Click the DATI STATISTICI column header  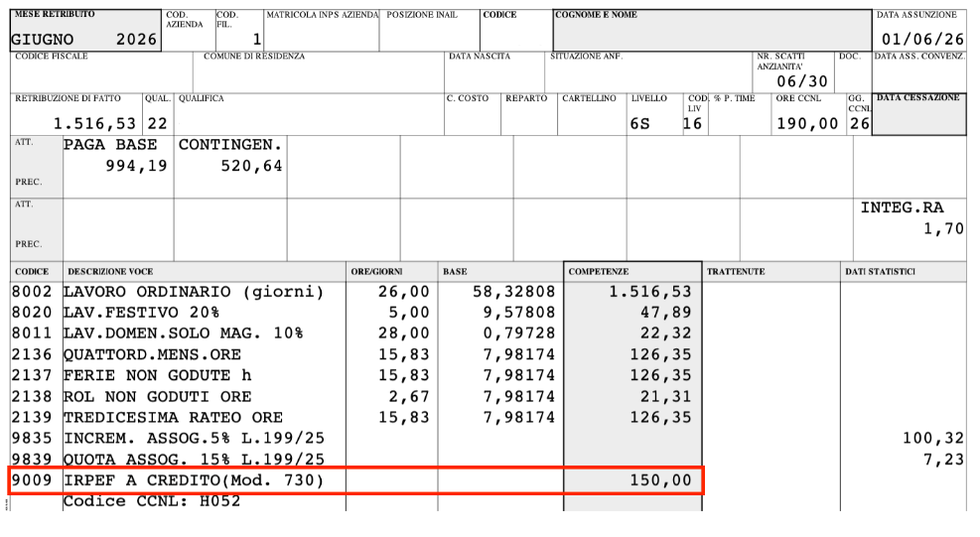pos(904,271)
